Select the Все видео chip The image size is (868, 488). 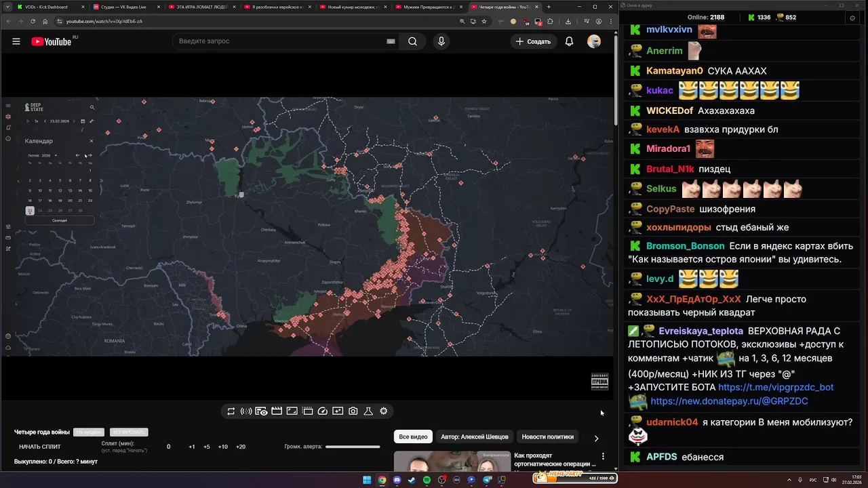point(413,437)
